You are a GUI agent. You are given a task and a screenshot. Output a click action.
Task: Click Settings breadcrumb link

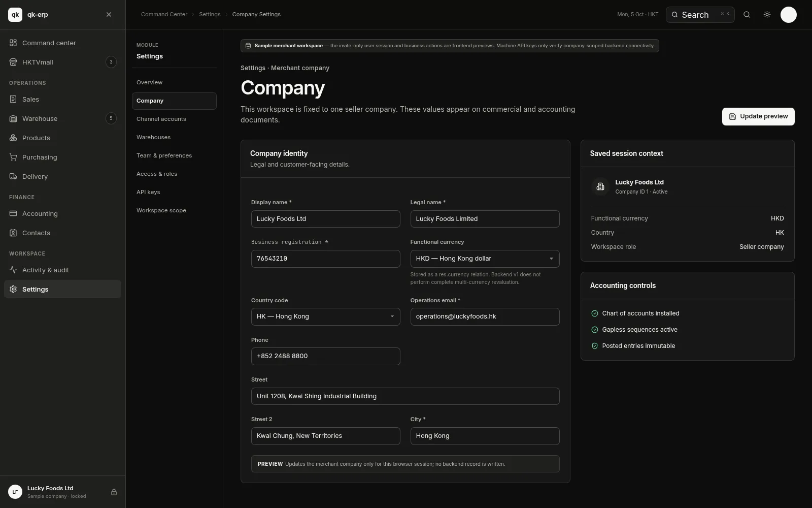pyautogui.click(x=210, y=14)
